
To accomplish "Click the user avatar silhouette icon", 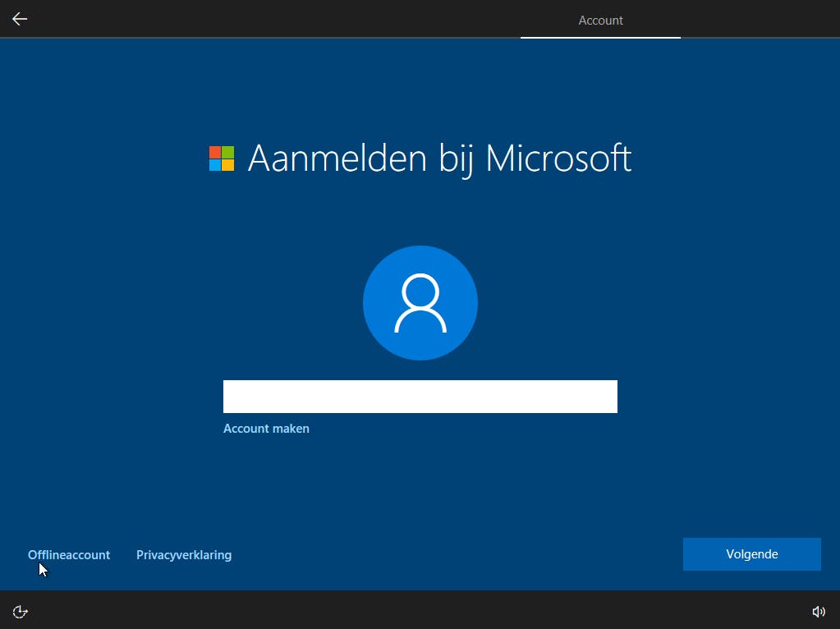I will (420, 303).
